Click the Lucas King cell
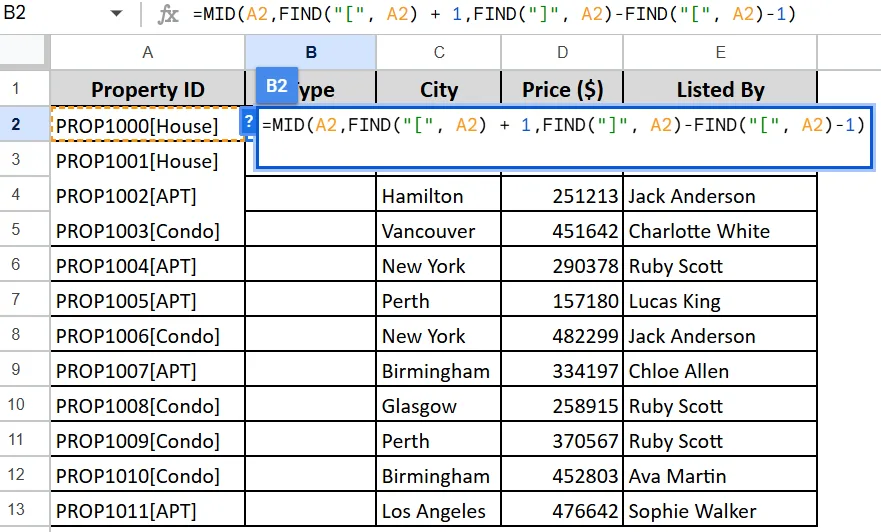Screen dimensions: 881x532 720,301
